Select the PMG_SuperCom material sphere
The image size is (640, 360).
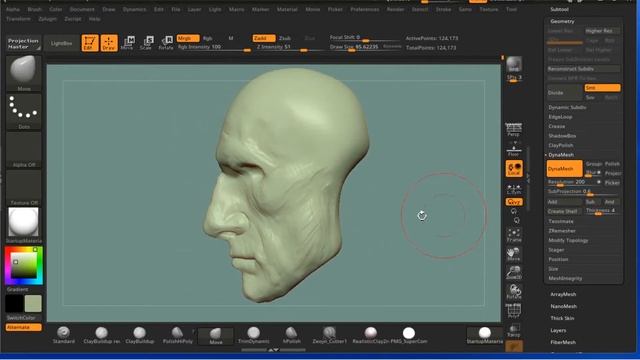(409, 336)
